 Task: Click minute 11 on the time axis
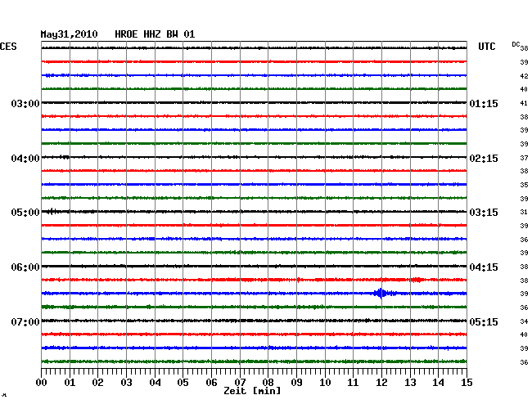point(353,383)
